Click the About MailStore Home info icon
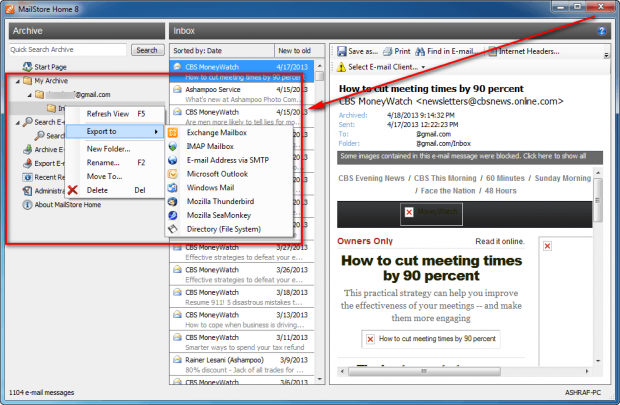The height and width of the screenshot is (405, 620). point(27,205)
